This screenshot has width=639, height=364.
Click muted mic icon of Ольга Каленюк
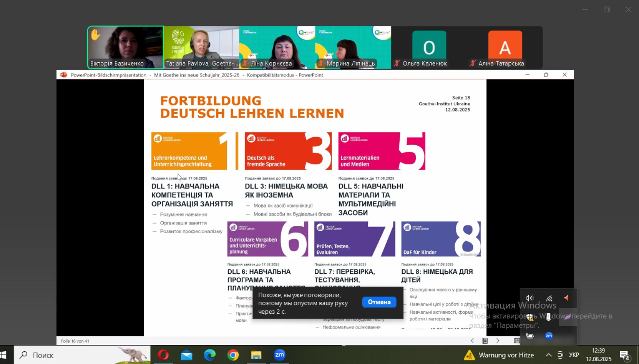pos(397,63)
